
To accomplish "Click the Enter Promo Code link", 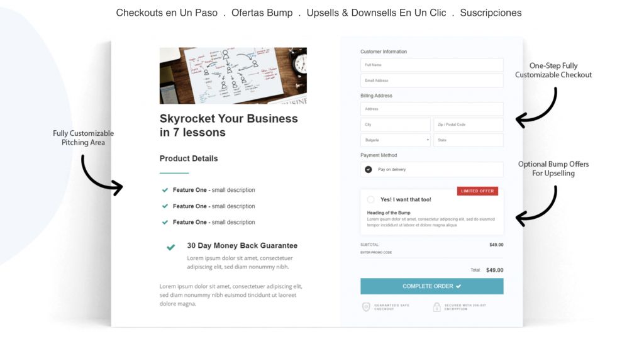I will coord(376,252).
